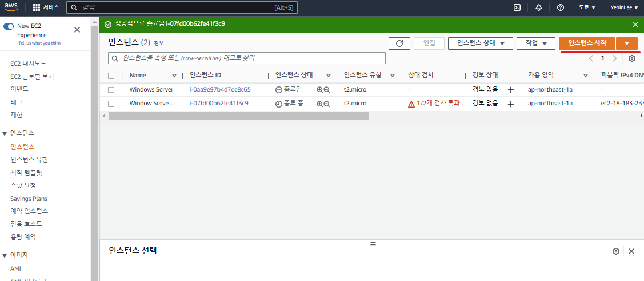Focus the top AWS 검색 search box

(182, 7)
